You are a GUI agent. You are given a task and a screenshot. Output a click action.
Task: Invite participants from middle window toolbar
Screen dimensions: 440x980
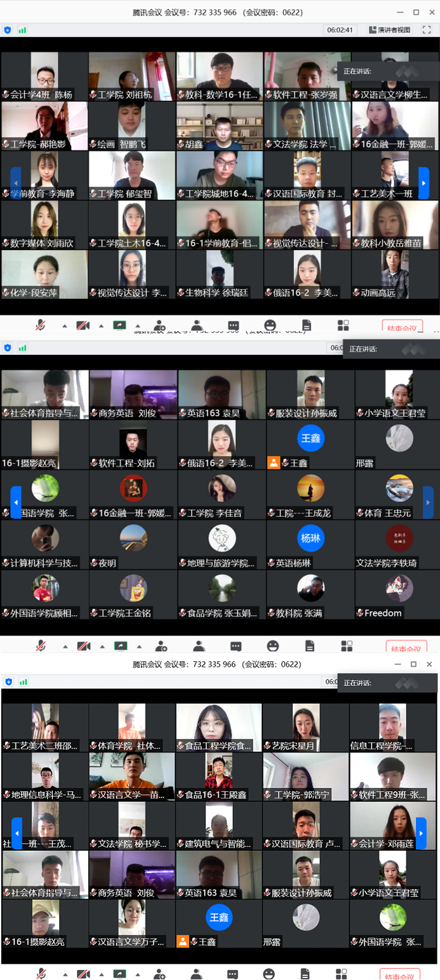pyautogui.click(x=161, y=646)
